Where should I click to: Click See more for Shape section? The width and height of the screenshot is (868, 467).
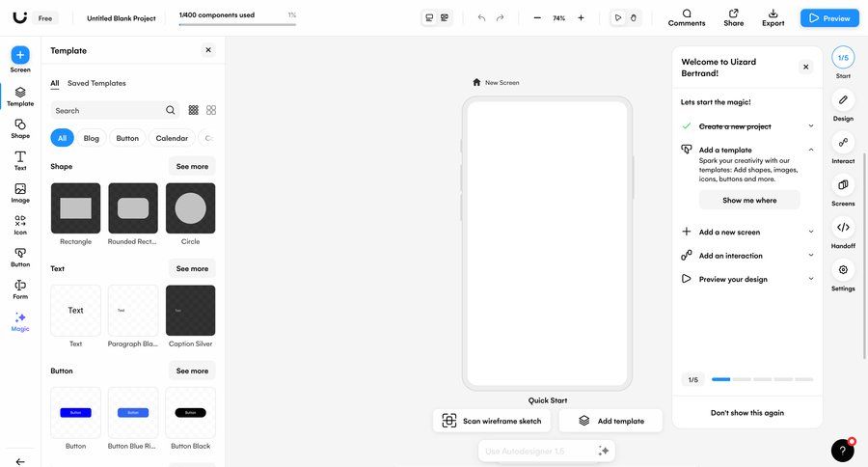coord(192,166)
